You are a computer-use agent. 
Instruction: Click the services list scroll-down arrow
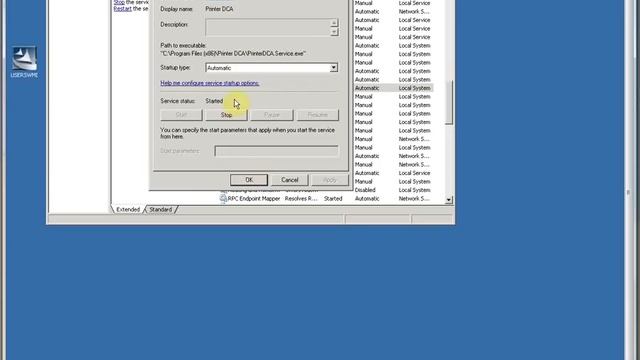coord(449,200)
